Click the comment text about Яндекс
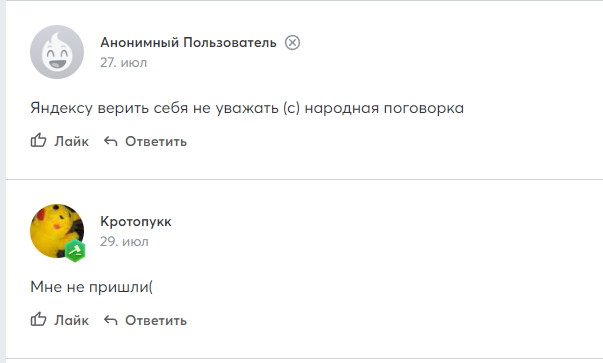 point(247,108)
